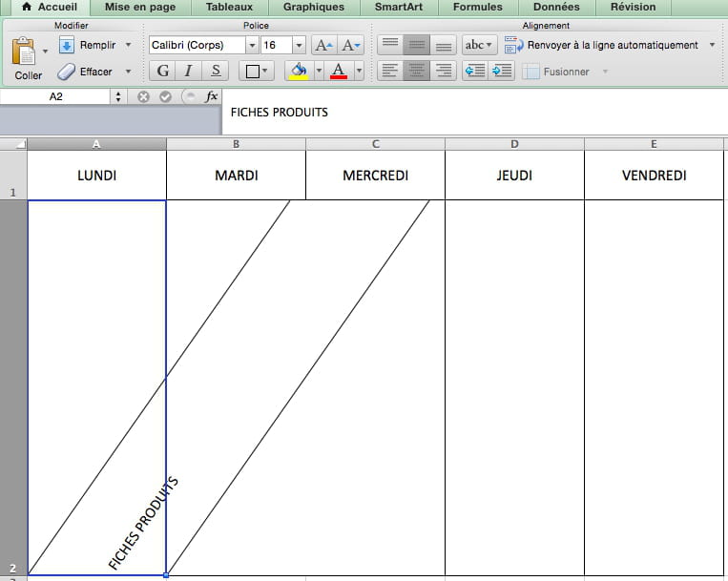728x581 pixels.
Task: Select column C header
Action: 375,144
